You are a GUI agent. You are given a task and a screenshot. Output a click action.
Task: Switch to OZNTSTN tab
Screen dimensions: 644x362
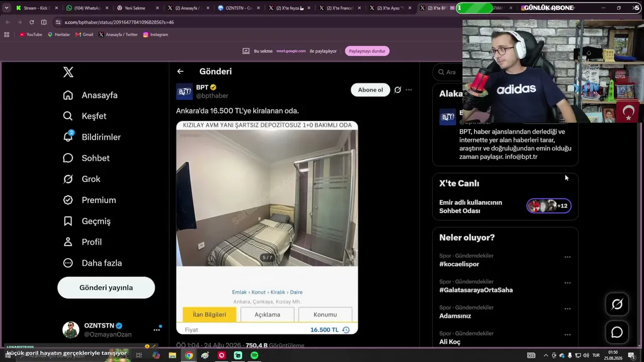pyautogui.click(x=237, y=8)
